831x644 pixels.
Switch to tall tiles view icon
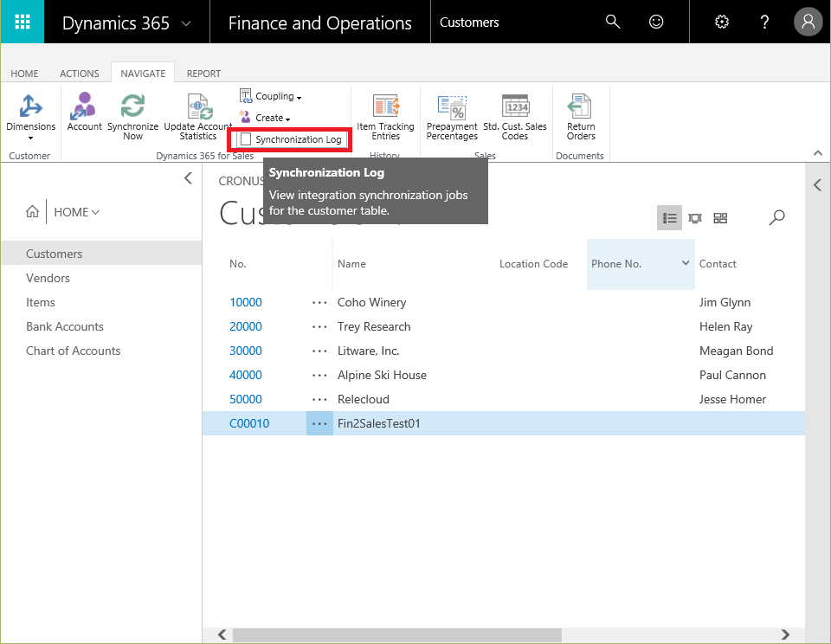(x=695, y=218)
